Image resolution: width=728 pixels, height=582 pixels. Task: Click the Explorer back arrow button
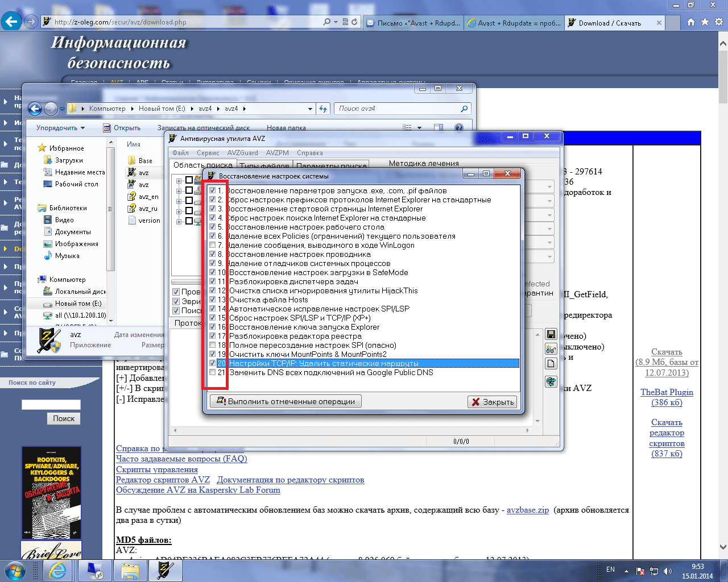click(x=35, y=109)
